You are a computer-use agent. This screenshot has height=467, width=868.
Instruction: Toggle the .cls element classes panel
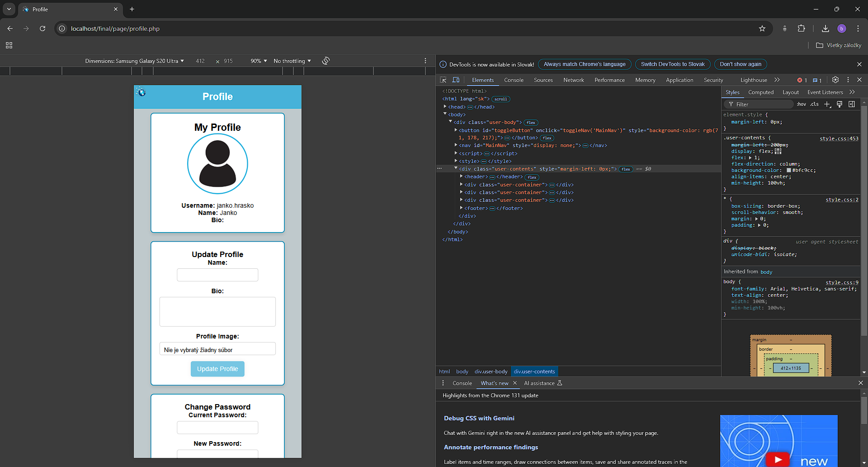(814, 104)
